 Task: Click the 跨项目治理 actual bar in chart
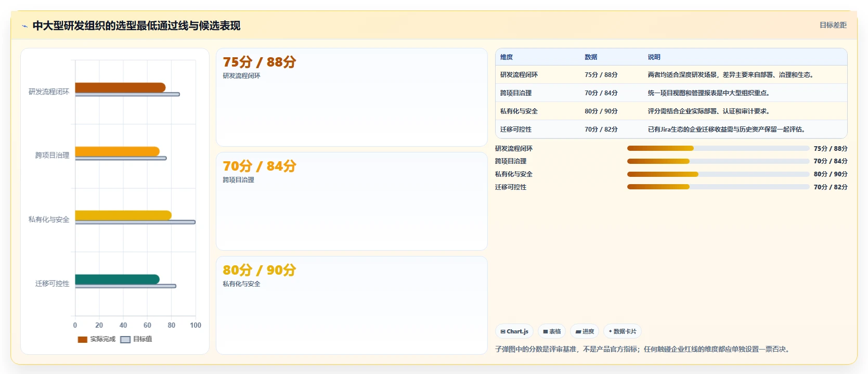point(118,151)
